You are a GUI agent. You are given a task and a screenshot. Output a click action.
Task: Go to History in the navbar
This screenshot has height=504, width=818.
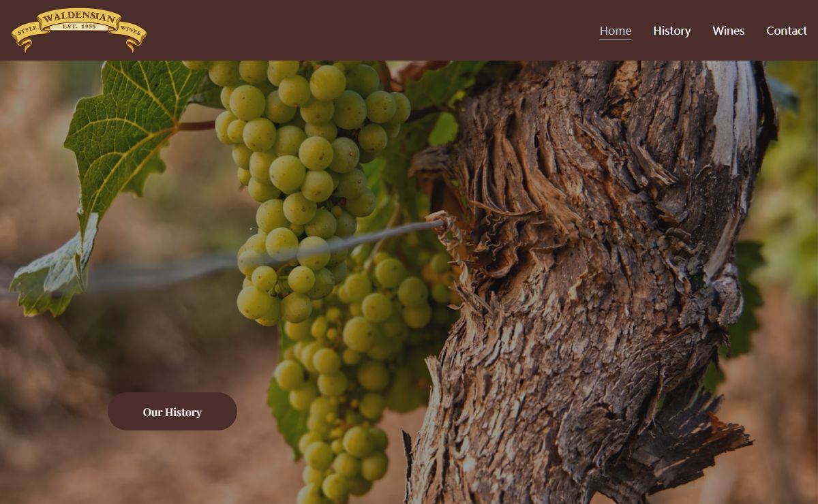pyautogui.click(x=672, y=31)
